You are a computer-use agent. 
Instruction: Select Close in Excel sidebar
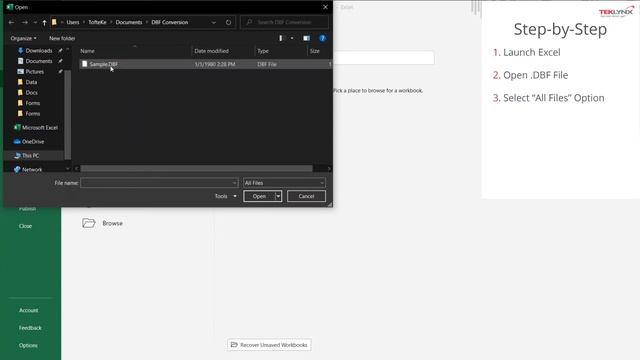(25, 226)
